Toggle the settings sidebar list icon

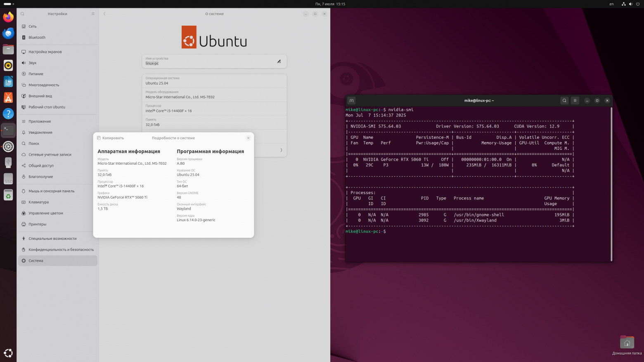(93, 14)
